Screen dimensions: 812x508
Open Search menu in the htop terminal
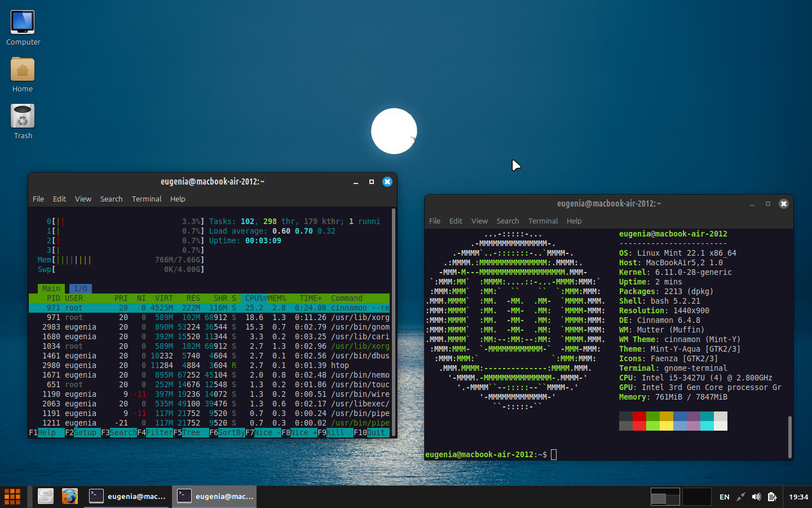(x=111, y=199)
